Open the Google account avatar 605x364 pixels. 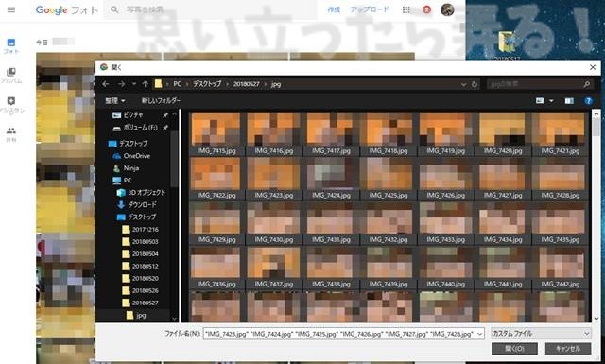(447, 9)
